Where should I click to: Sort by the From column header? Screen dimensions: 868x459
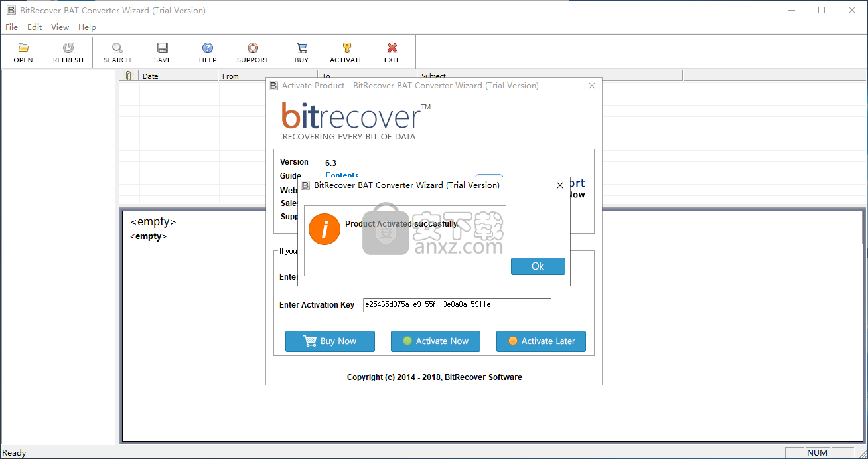click(267, 76)
